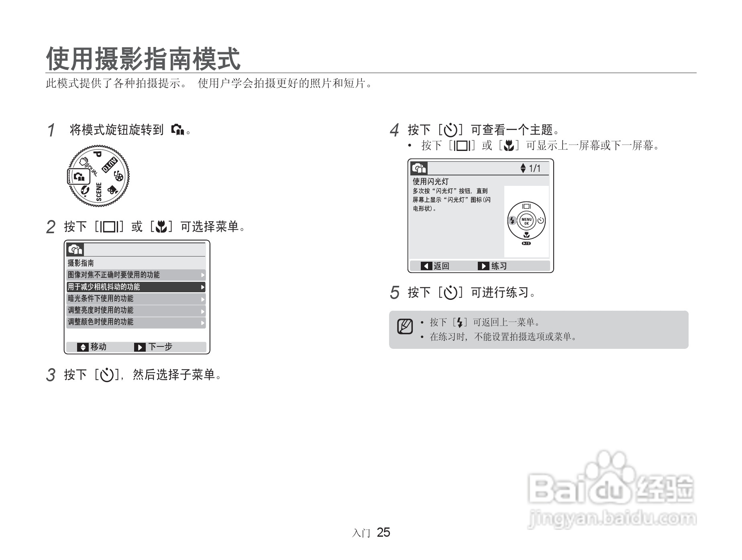
Task: Click flash bolt icon in the note box
Action: point(460,322)
